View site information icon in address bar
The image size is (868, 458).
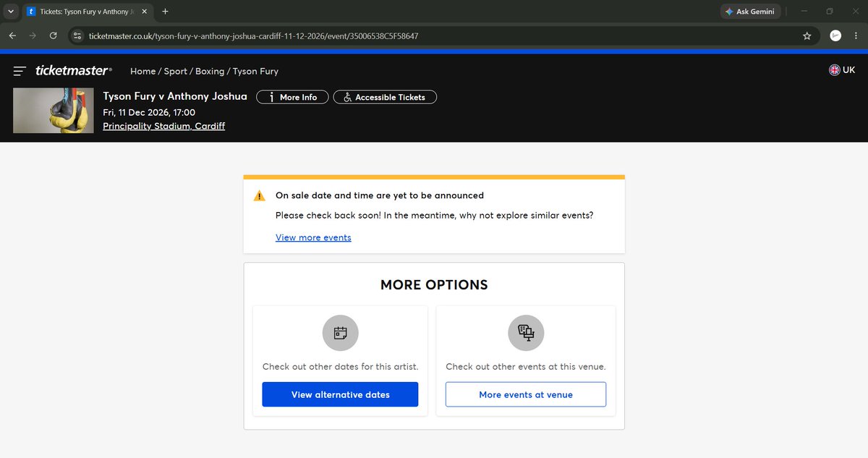click(x=78, y=35)
